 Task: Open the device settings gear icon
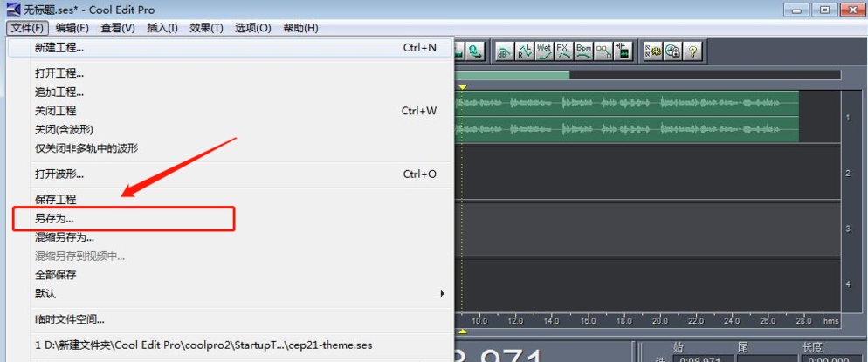coord(652,51)
